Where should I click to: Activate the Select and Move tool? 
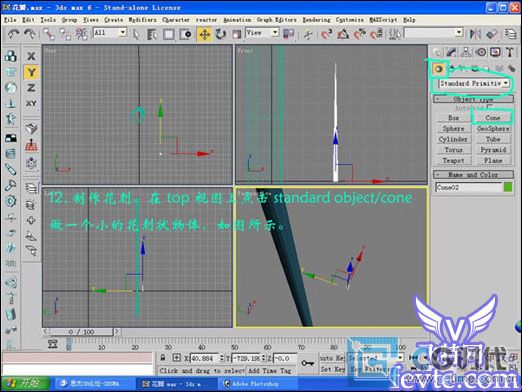click(x=204, y=34)
